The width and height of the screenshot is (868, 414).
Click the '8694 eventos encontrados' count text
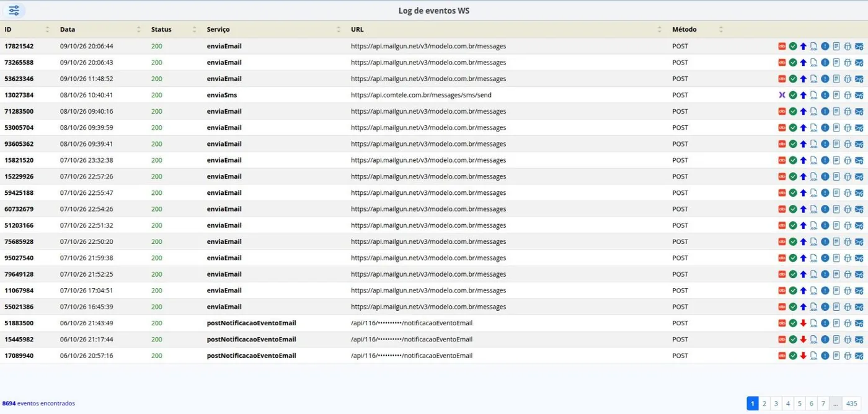38,403
